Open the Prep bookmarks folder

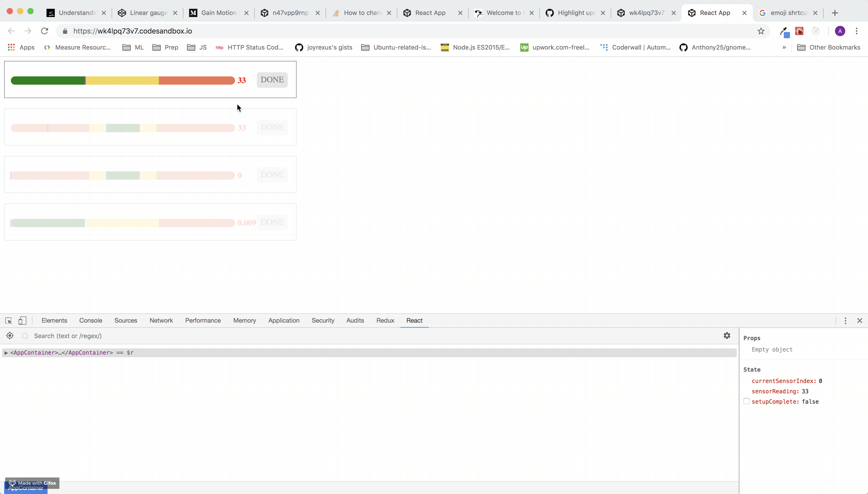[x=165, y=47]
